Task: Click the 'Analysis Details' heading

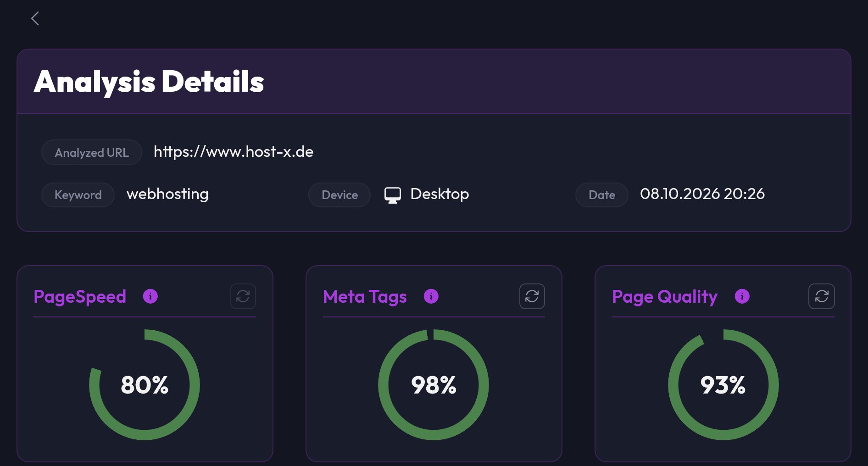Action: pos(149,82)
